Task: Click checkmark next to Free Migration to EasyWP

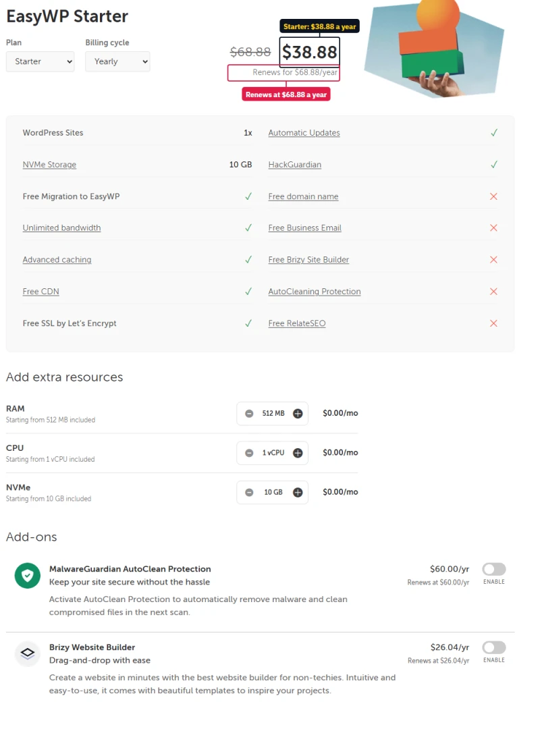Action: (248, 196)
